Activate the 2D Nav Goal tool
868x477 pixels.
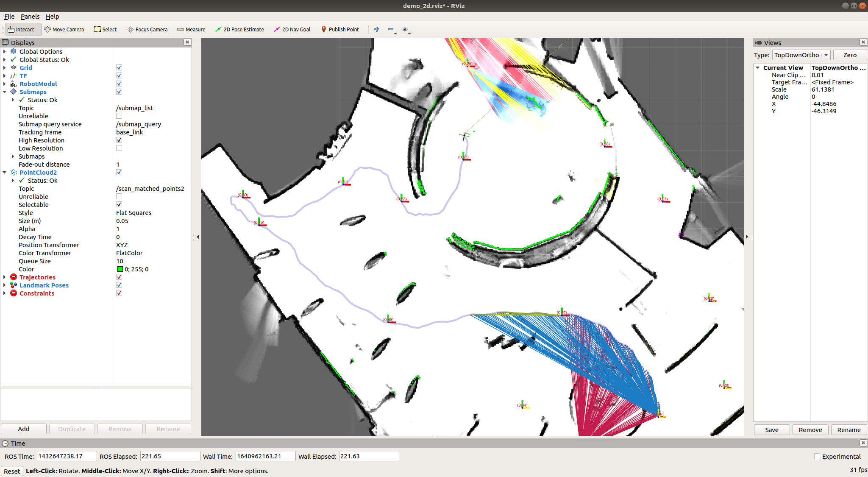click(x=292, y=29)
